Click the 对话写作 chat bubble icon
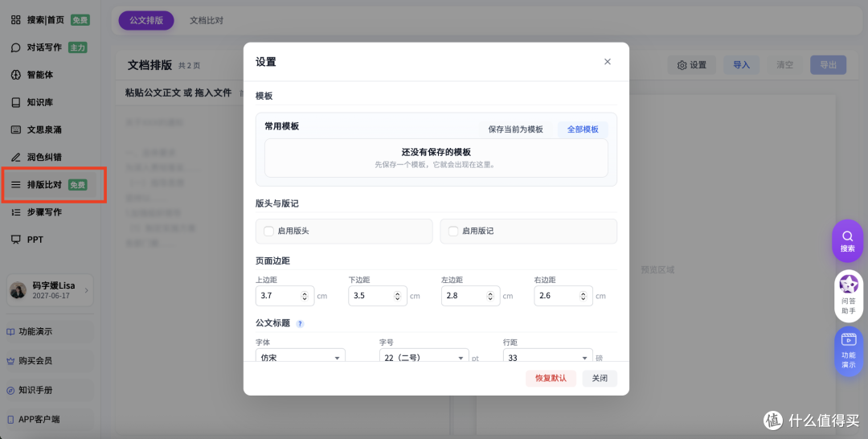Screen dimensions: 868x439 click(16, 47)
